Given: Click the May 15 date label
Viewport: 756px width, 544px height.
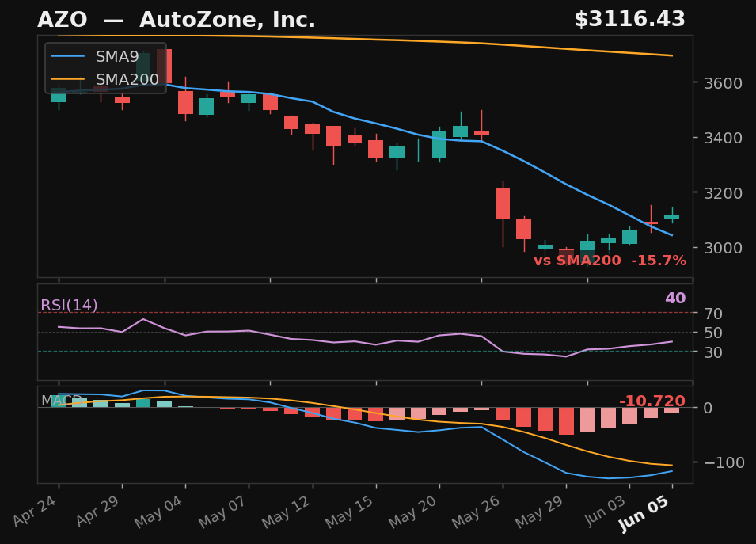Looking at the screenshot, I should click(349, 512).
